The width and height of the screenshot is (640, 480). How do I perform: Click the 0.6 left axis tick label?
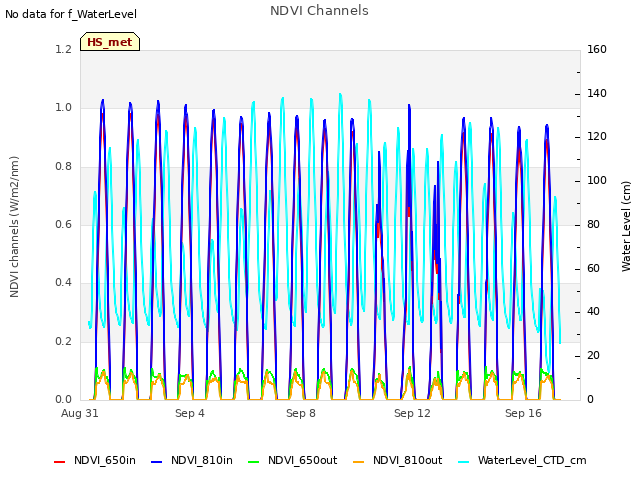point(63,224)
